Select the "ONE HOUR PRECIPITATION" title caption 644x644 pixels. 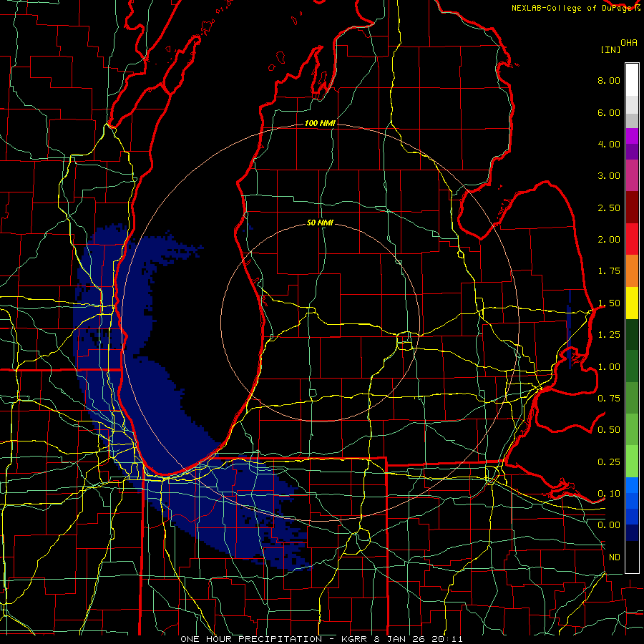coord(251,639)
